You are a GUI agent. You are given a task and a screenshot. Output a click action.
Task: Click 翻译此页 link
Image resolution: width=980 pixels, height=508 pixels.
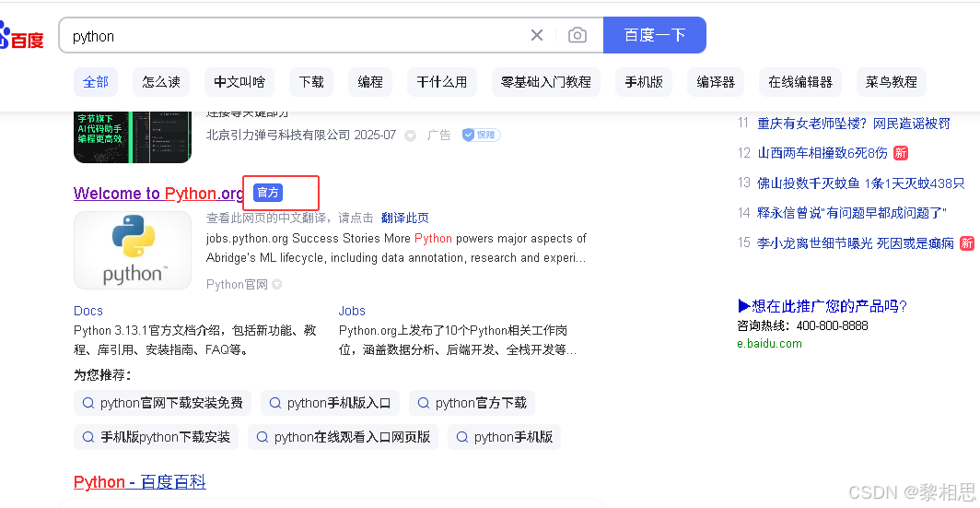(405, 218)
